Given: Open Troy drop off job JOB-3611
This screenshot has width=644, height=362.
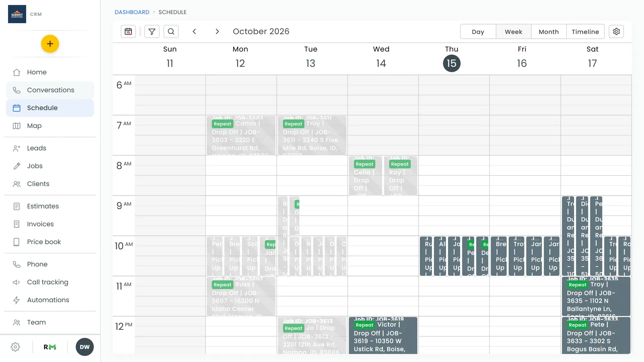Looking at the screenshot, I should [x=312, y=136].
